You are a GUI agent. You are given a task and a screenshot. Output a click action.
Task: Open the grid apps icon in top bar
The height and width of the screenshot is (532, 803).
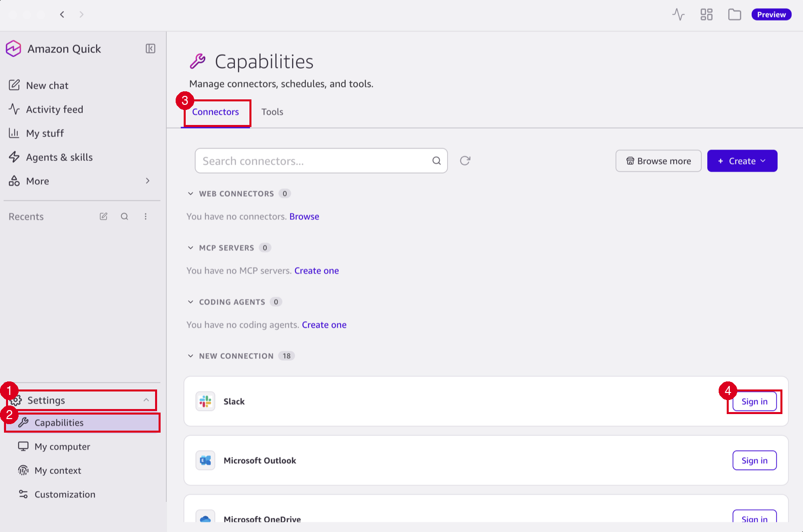(x=707, y=15)
